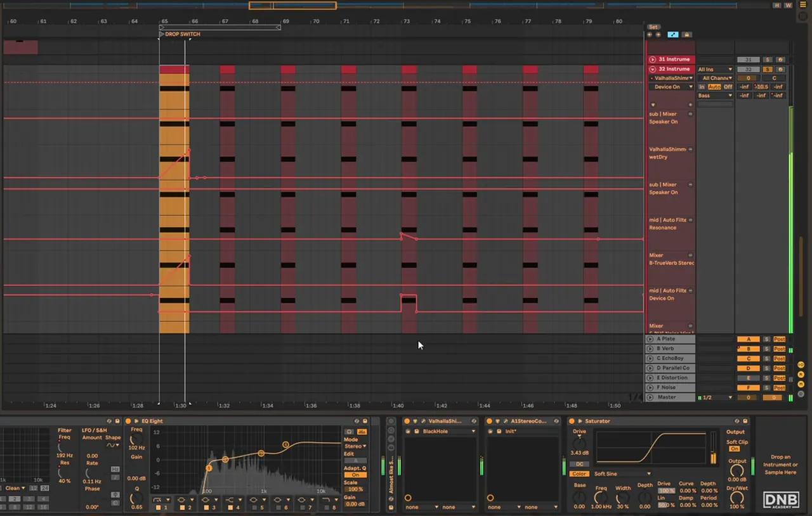Solo the F Noise return track
The height and width of the screenshot is (516, 812).
[767, 387]
